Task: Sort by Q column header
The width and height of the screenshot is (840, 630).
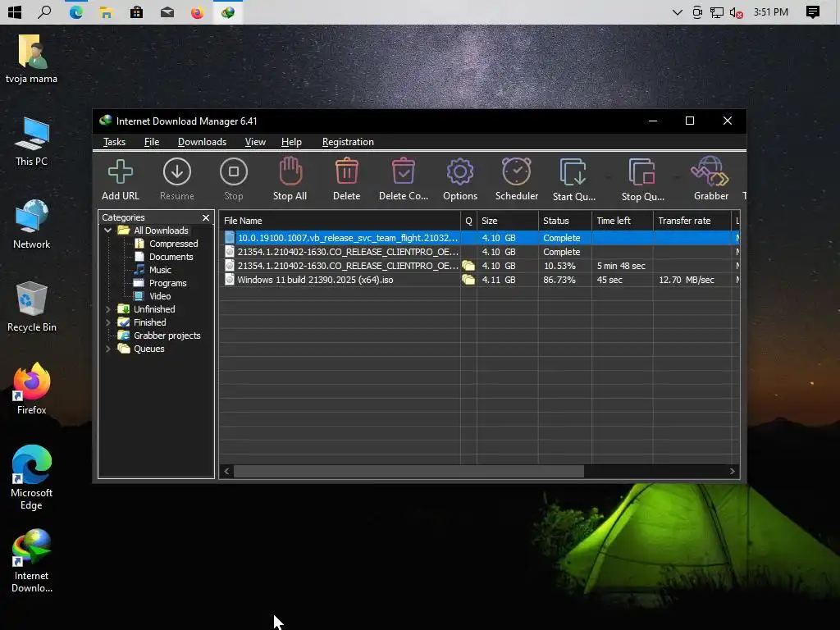Action: (468, 221)
